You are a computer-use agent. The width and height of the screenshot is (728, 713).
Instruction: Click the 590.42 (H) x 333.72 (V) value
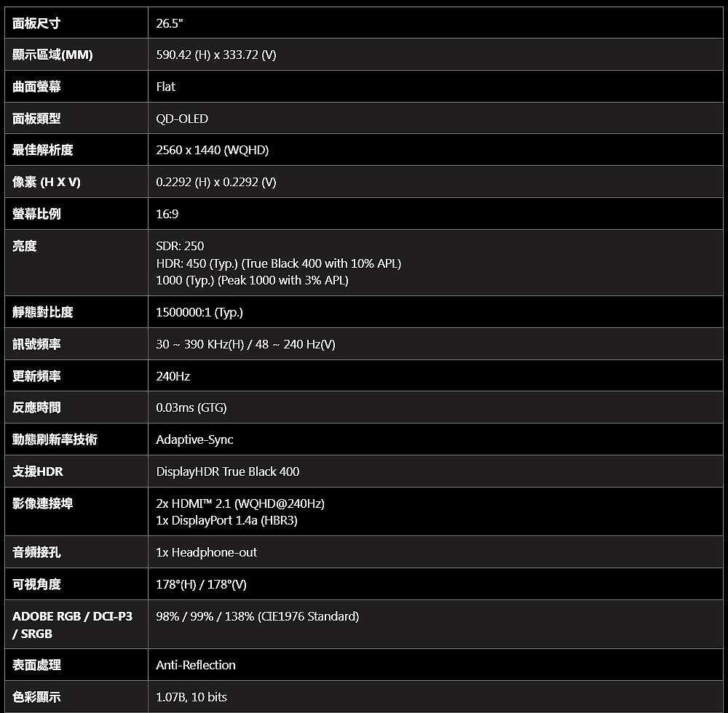click(x=215, y=55)
